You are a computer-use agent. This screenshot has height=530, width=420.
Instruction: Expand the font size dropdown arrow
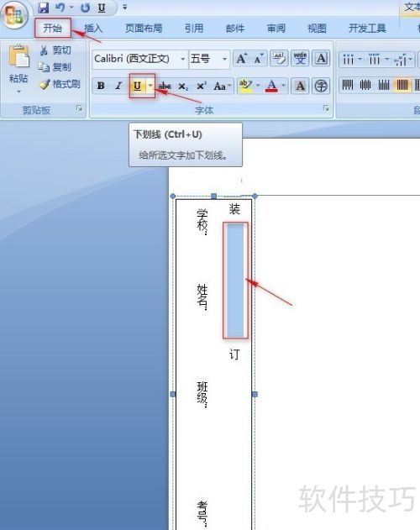(x=224, y=59)
